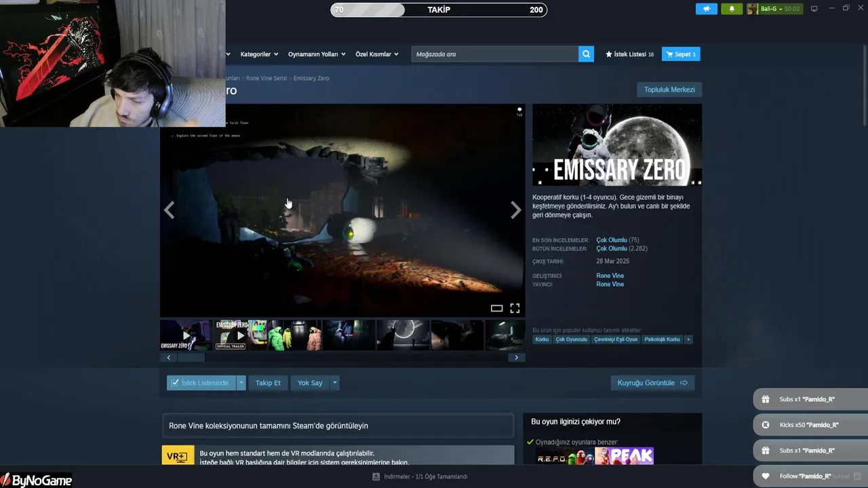Click the megaphone announcements icon
The image size is (868, 488).
[x=706, y=9]
